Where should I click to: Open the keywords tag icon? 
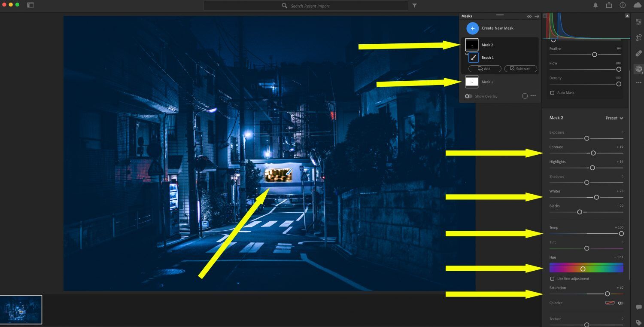pos(638,322)
